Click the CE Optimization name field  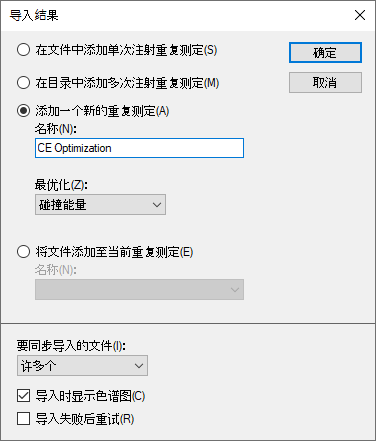tap(139, 148)
